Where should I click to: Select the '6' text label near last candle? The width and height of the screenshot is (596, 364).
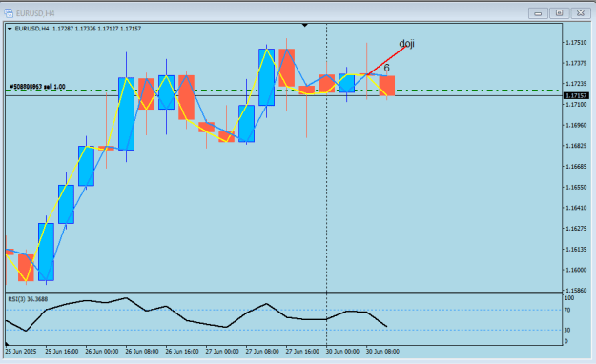(x=386, y=68)
